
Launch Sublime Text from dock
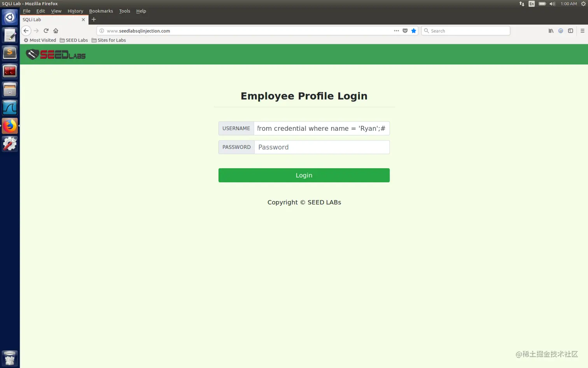coord(10,53)
